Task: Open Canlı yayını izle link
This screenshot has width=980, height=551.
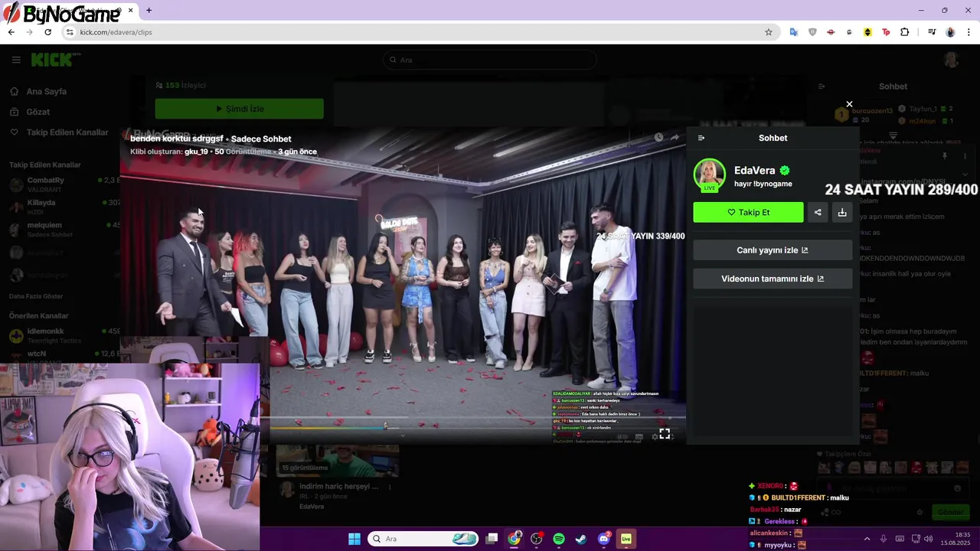Action: 773,250
